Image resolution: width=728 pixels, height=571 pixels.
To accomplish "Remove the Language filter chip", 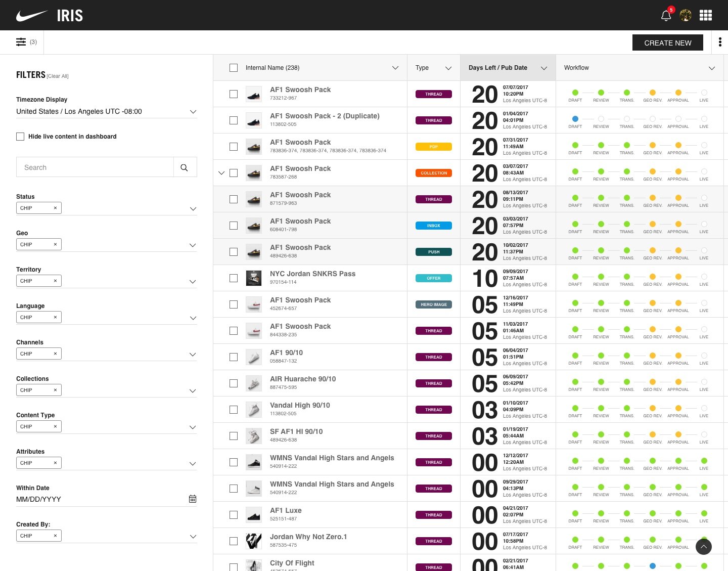I will point(55,317).
